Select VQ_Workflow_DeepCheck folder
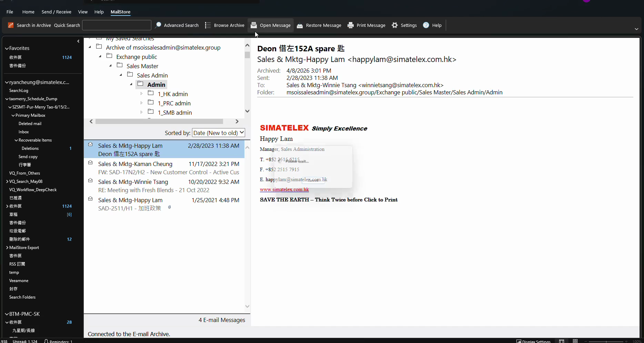The image size is (644, 343). click(x=33, y=190)
